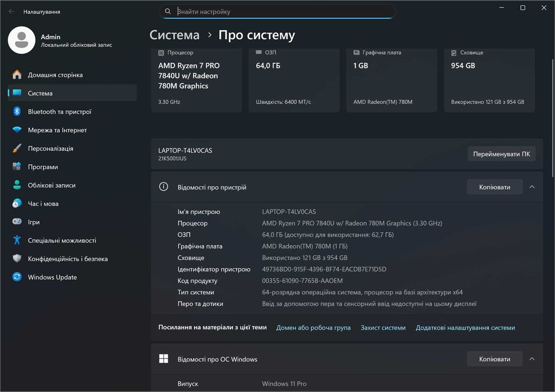
Task: Click the Programs apps icon
Action: [x=17, y=166]
